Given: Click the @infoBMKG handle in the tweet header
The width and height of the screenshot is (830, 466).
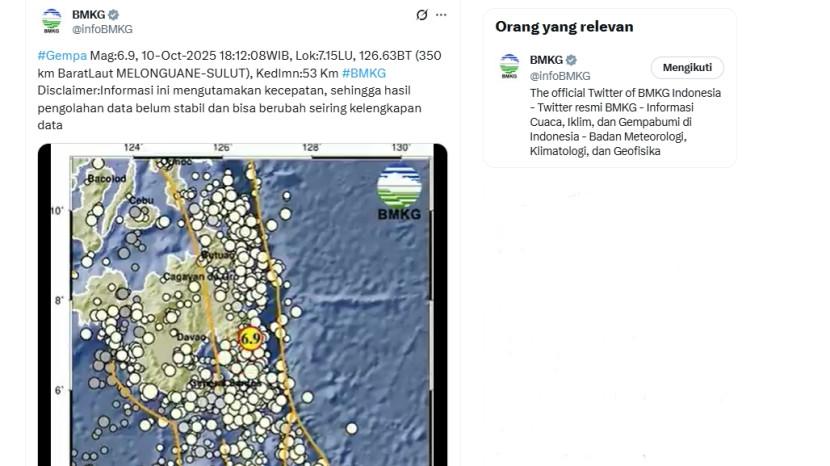Looking at the screenshot, I should [x=101, y=29].
